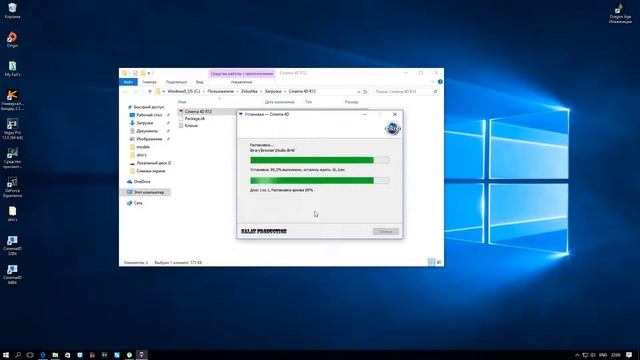Open the Recycle Bin desktop icon

[x=12, y=10]
